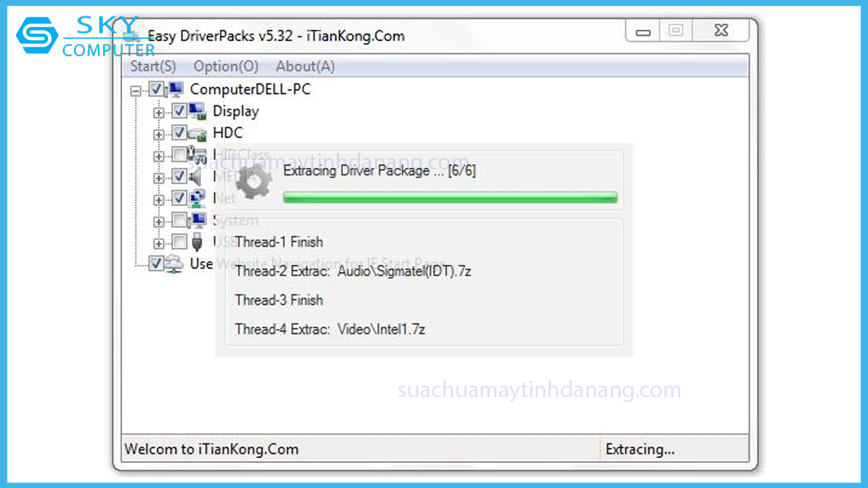
Task: Uncheck the Display drivers checkbox
Action: (x=179, y=111)
